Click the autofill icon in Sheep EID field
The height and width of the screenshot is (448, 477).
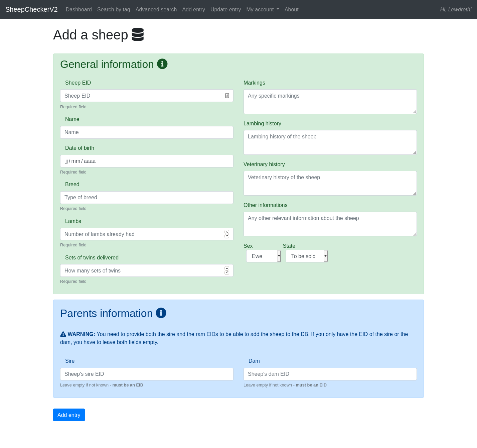(x=227, y=96)
